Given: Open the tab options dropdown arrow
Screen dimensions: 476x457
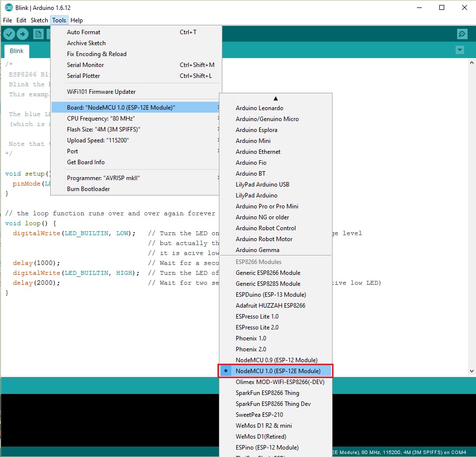Looking at the screenshot, I should click(x=460, y=50).
